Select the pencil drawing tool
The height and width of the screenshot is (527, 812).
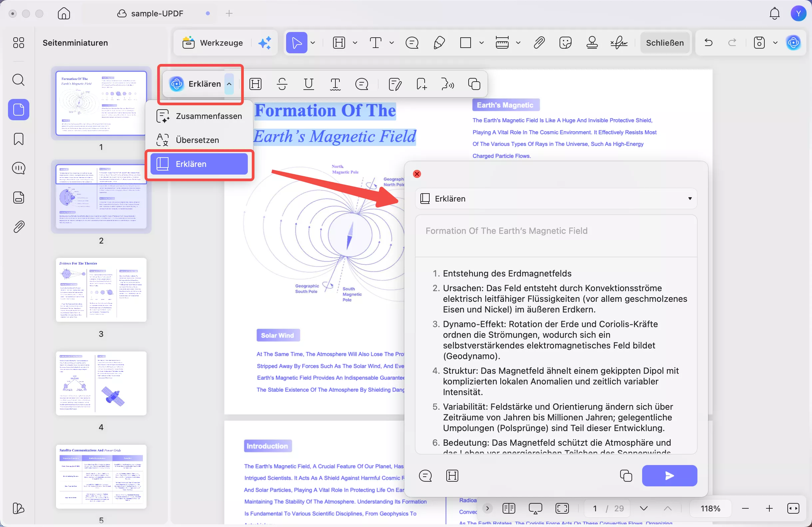pyautogui.click(x=439, y=43)
